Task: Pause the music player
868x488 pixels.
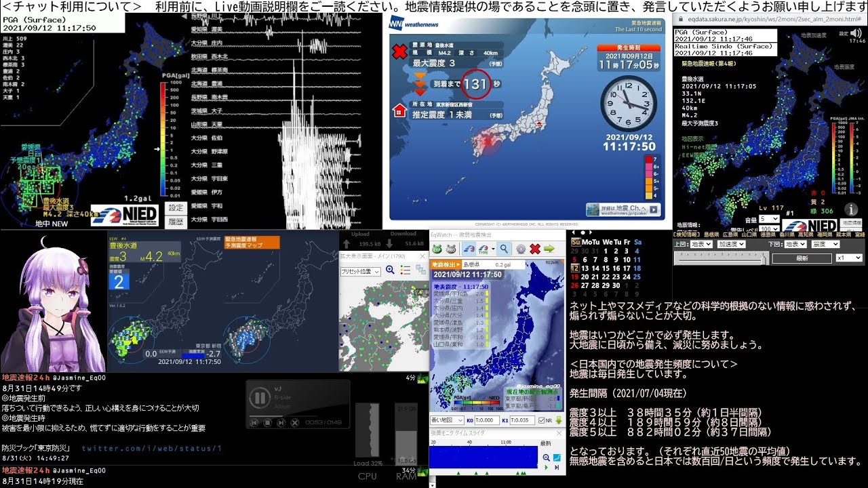Action: 259,397
